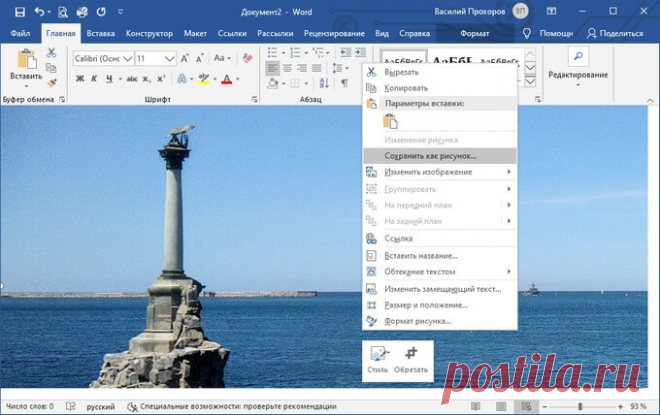The height and width of the screenshot is (415, 660).
Task: Apply yellow highlight color
Action: [x=204, y=79]
